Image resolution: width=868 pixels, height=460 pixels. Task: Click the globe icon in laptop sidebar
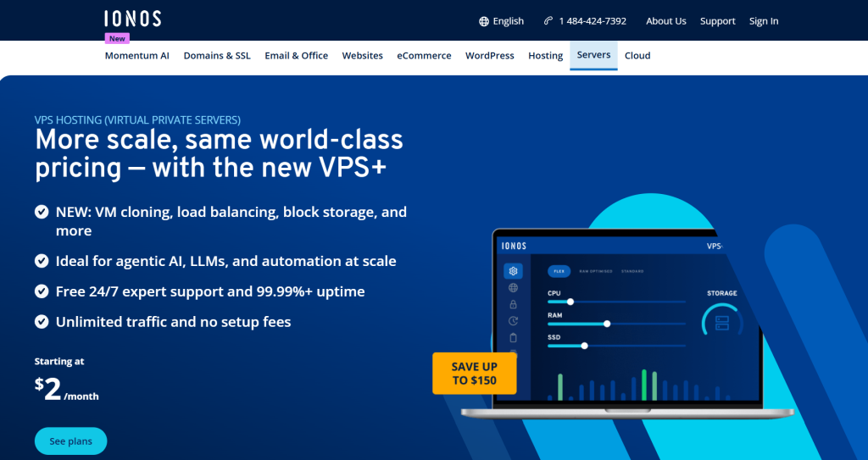coord(513,288)
